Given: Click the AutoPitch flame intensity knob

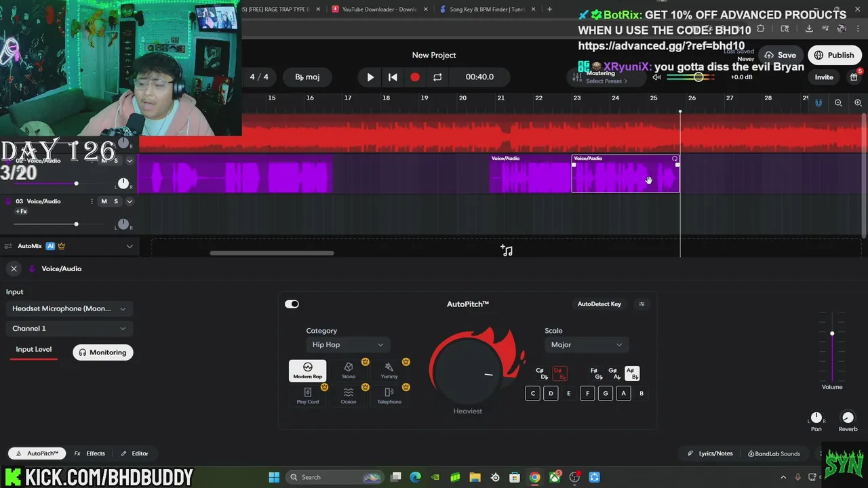Looking at the screenshot, I should 468,373.
